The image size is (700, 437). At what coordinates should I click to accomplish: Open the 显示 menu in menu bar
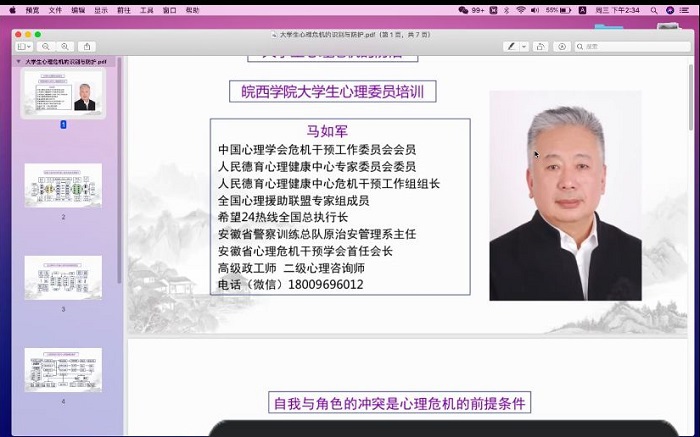coord(101,9)
